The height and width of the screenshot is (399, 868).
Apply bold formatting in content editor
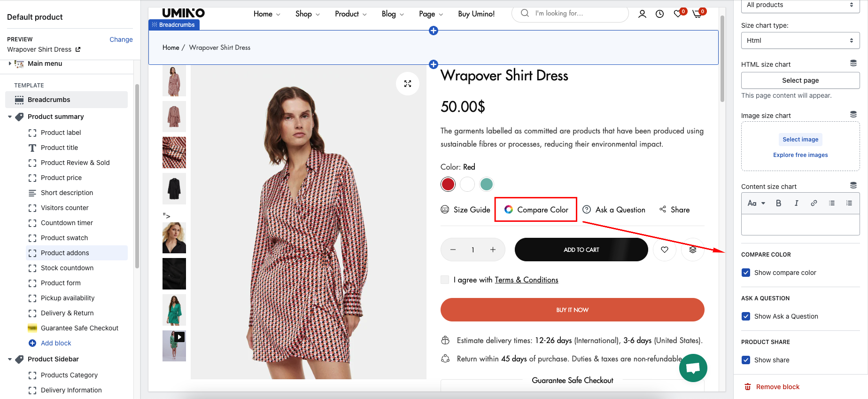tap(778, 203)
